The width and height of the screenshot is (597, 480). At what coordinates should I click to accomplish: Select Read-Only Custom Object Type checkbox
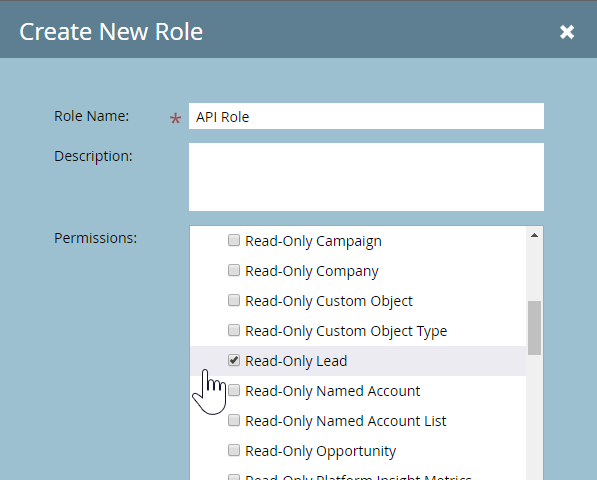pyautogui.click(x=234, y=330)
